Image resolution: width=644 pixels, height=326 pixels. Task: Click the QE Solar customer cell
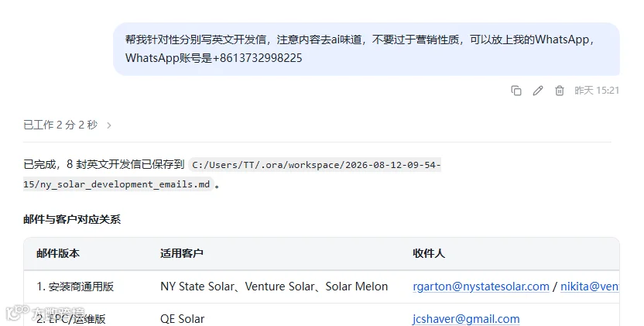(x=183, y=319)
